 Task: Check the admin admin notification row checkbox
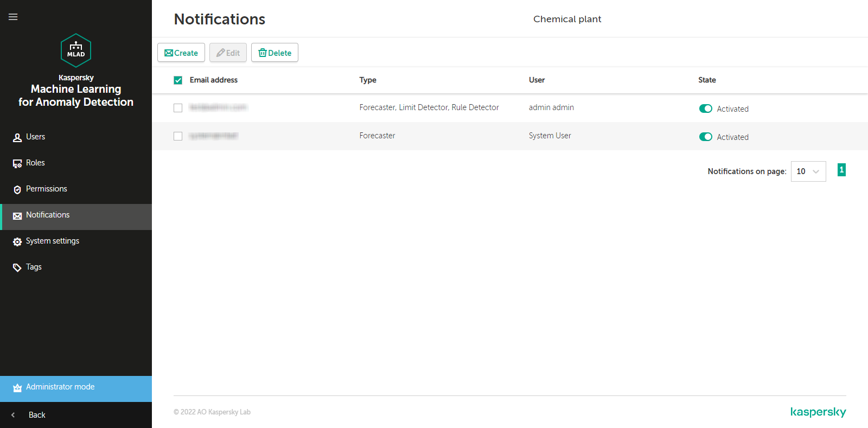[178, 108]
